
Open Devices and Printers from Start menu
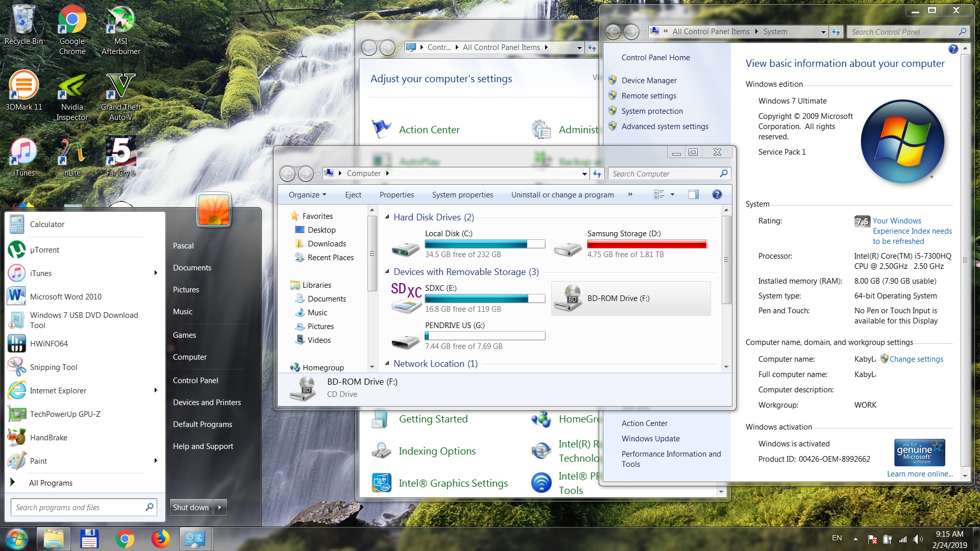point(207,402)
